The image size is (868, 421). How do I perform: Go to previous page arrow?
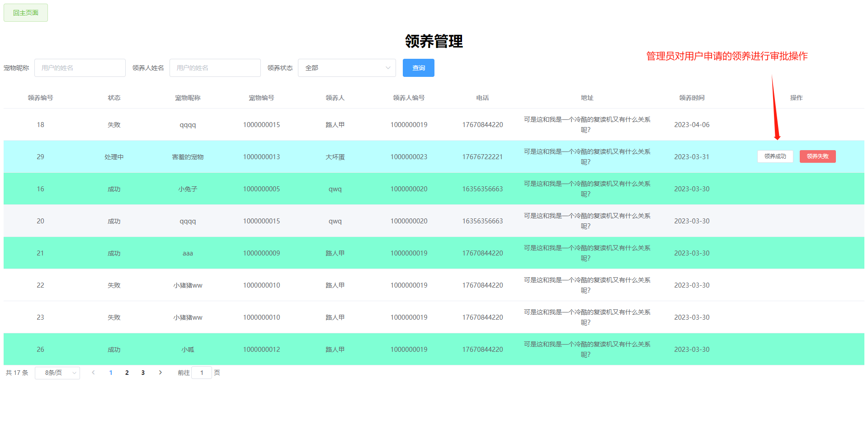point(93,373)
